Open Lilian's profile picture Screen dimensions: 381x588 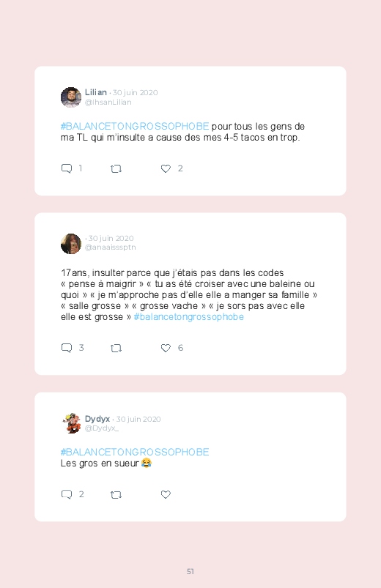71,97
